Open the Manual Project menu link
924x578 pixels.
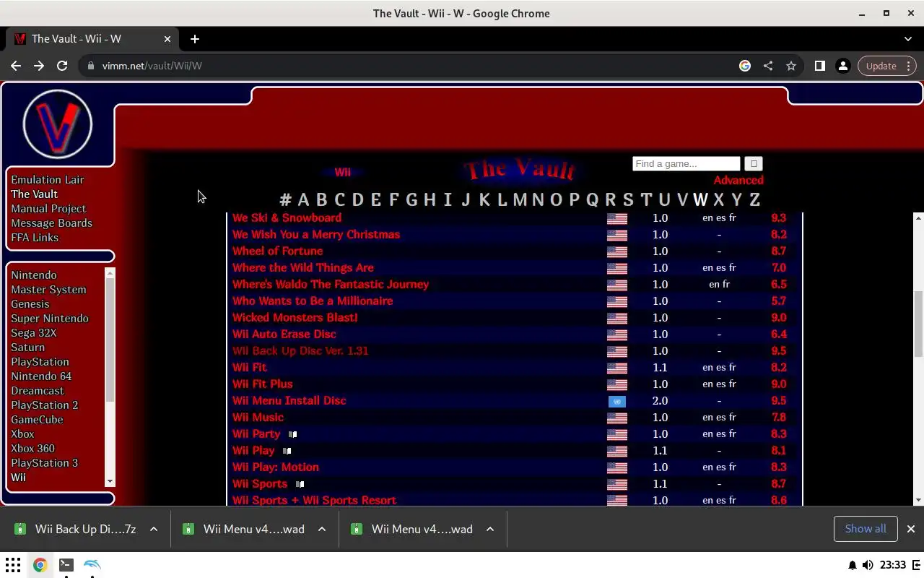tap(48, 209)
